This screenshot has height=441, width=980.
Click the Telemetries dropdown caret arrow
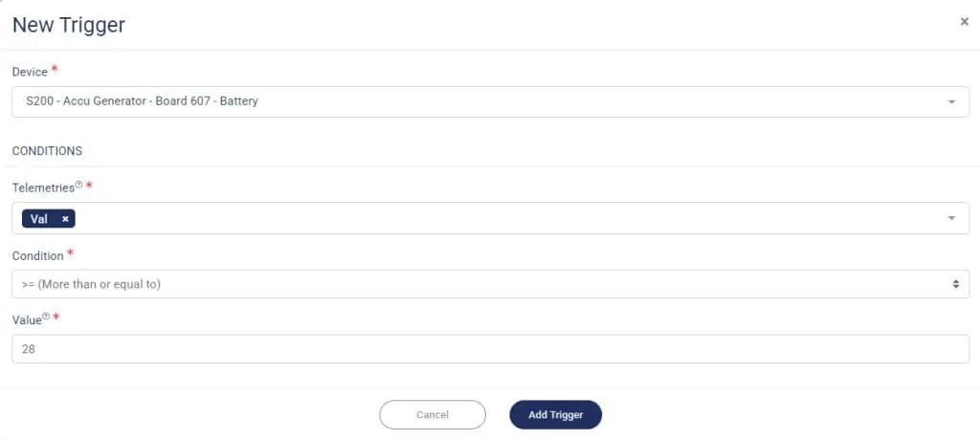point(951,218)
